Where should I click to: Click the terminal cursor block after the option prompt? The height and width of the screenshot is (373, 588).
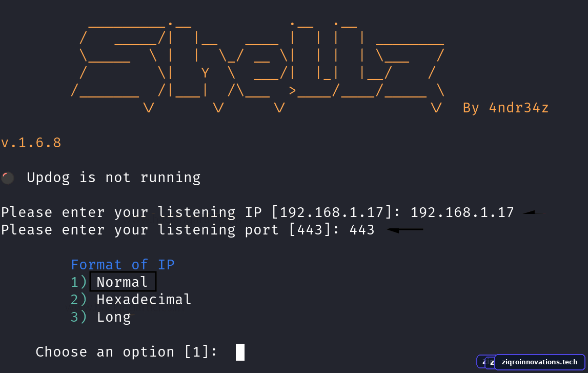tap(240, 352)
